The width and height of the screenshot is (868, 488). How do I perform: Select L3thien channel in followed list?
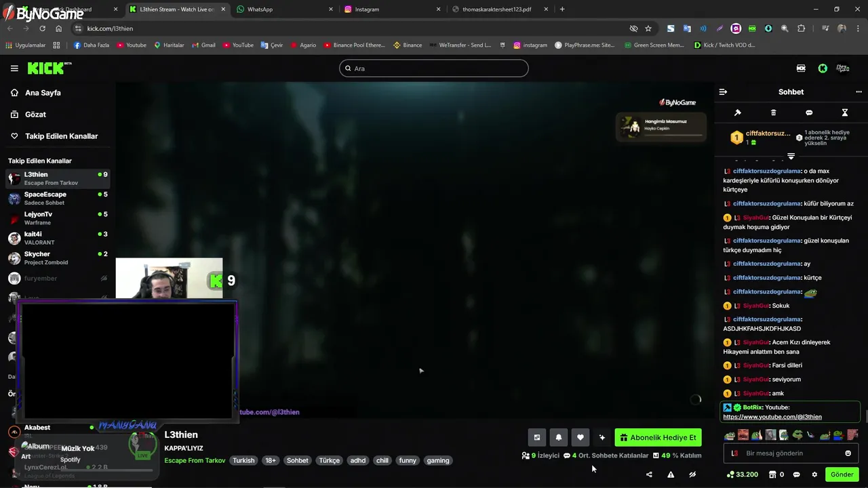[x=58, y=179]
